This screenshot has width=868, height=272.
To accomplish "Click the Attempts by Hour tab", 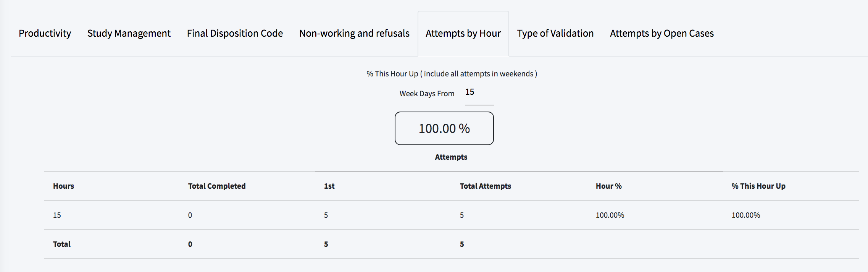I will coord(463,33).
